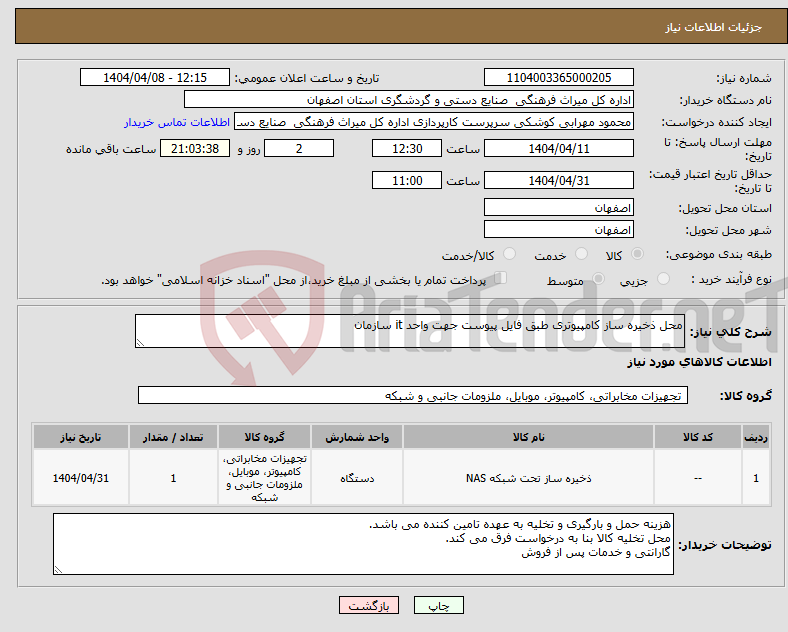Click the توضیحات خریدار text area
The height and width of the screenshot is (632, 788).
[x=363, y=544]
